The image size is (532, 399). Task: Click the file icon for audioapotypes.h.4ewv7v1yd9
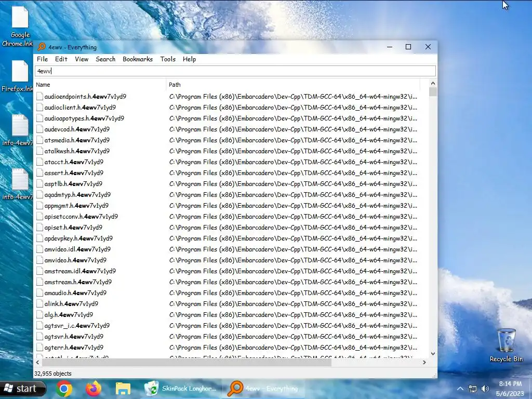click(39, 118)
